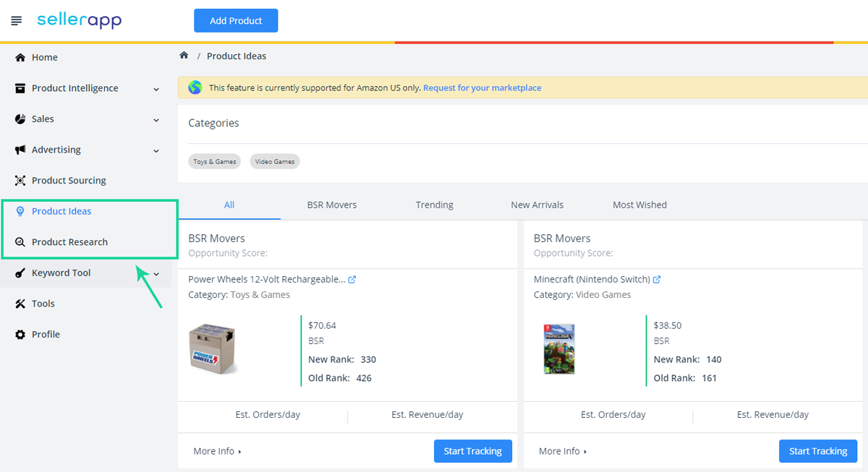The height and width of the screenshot is (472, 868).
Task: Select the Toys & Games category chip
Action: 215,161
